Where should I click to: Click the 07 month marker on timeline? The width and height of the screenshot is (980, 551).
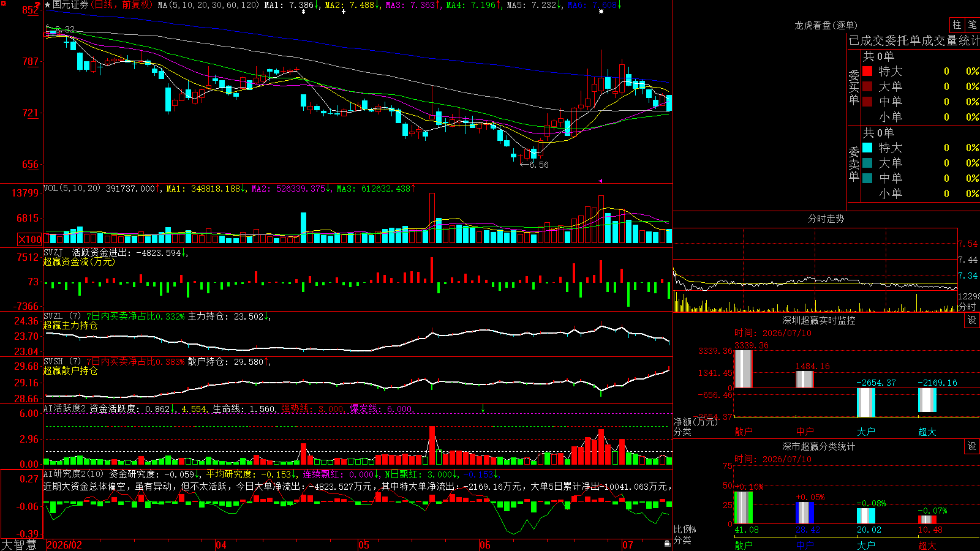pos(628,545)
